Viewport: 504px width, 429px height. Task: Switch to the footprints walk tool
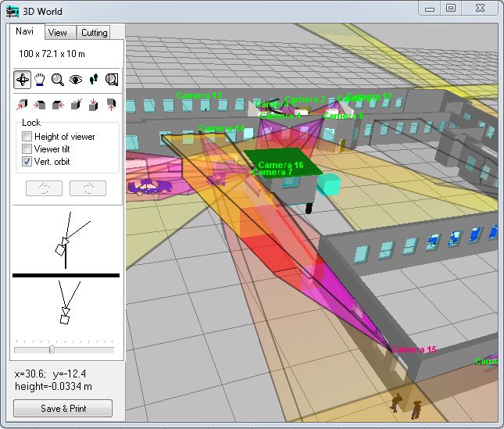click(x=94, y=79)
